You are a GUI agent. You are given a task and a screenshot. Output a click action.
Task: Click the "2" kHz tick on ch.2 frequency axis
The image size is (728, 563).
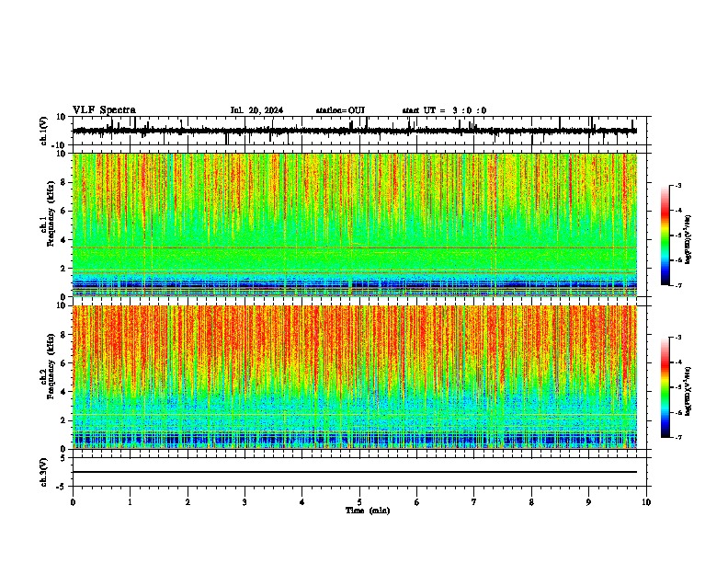[63, 420]
